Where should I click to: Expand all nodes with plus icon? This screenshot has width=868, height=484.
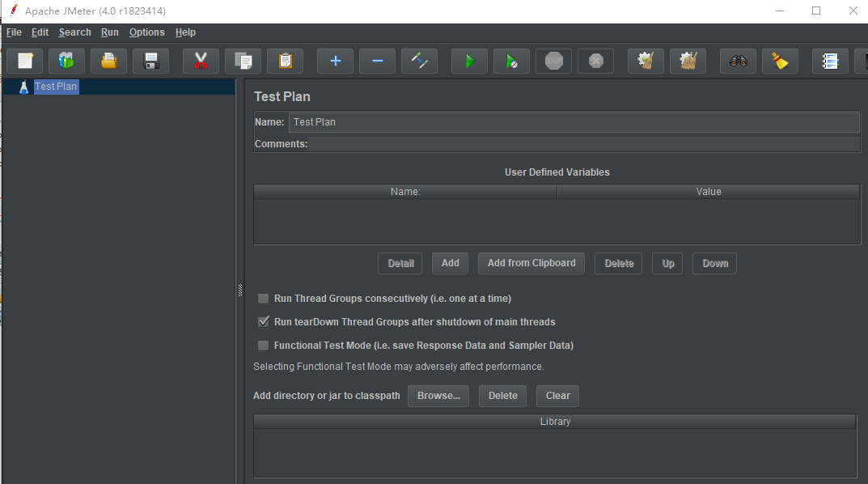pos(335,61)
